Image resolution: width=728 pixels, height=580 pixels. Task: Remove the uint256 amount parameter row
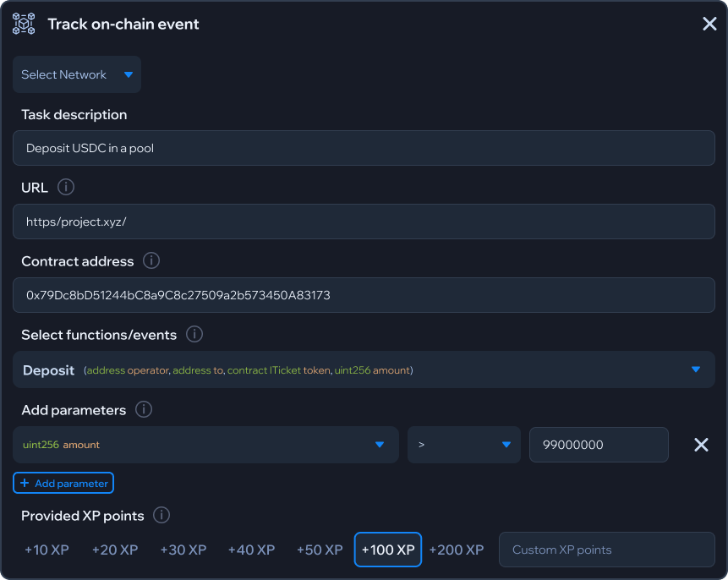pos(701,445)
